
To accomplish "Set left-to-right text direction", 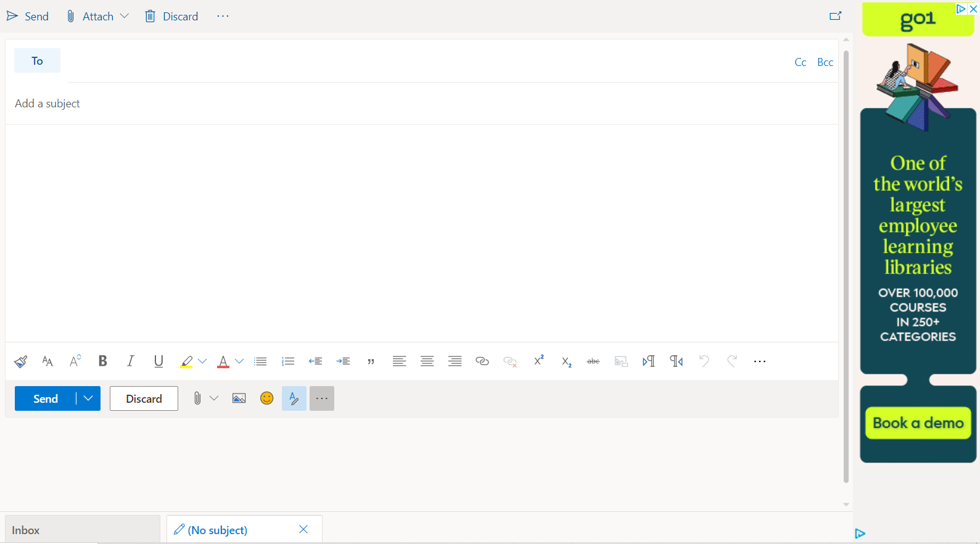I will point(649,361).
